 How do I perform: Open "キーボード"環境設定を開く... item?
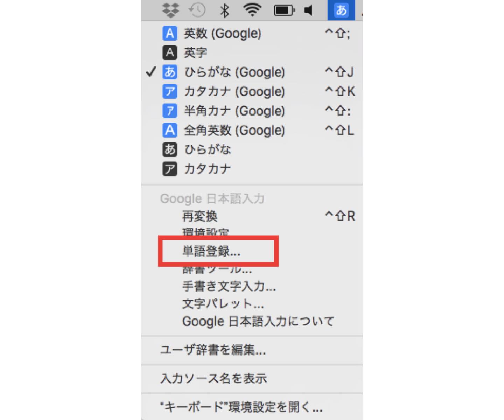[x=252, y=407]
